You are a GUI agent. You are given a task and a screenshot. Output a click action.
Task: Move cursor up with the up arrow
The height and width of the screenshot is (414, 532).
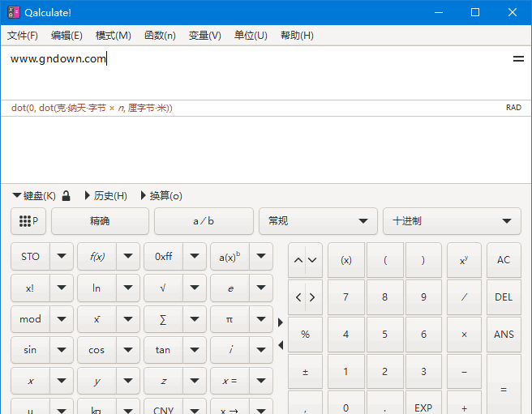[x=298, y=260]
